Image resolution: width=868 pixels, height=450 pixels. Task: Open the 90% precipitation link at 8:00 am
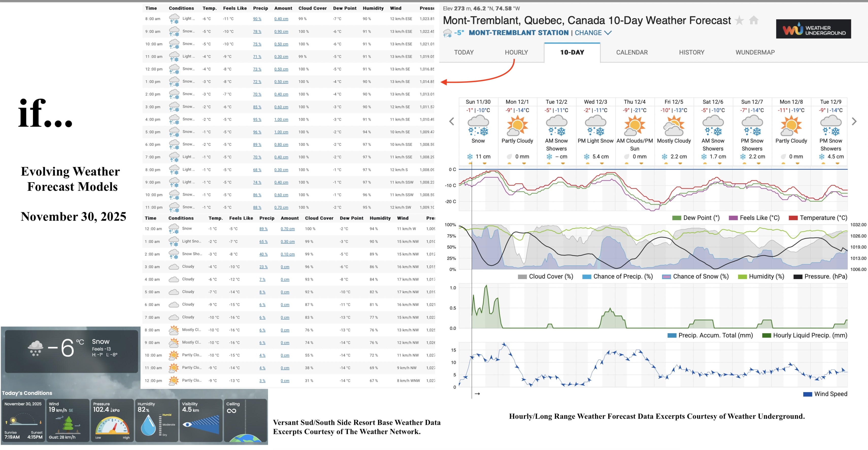257,19
